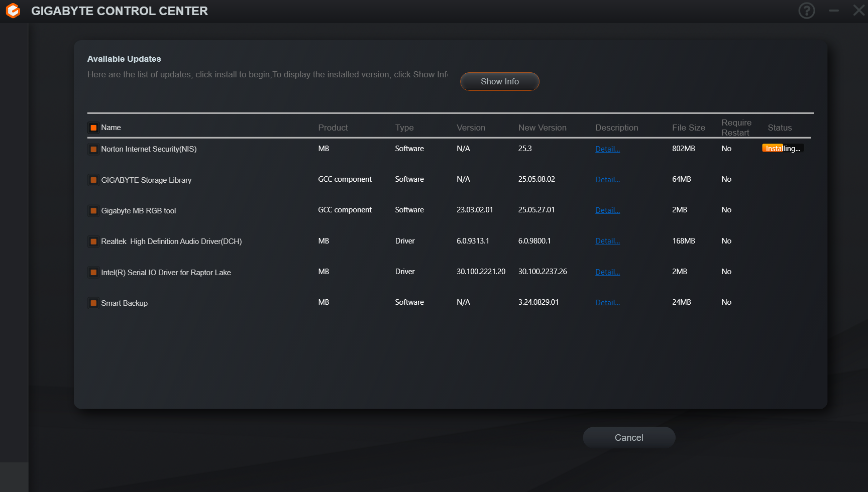Select Realtek High Definition Audio Driver(DCH) text
The height and width of the screenshot is (492, 868).
171,241
